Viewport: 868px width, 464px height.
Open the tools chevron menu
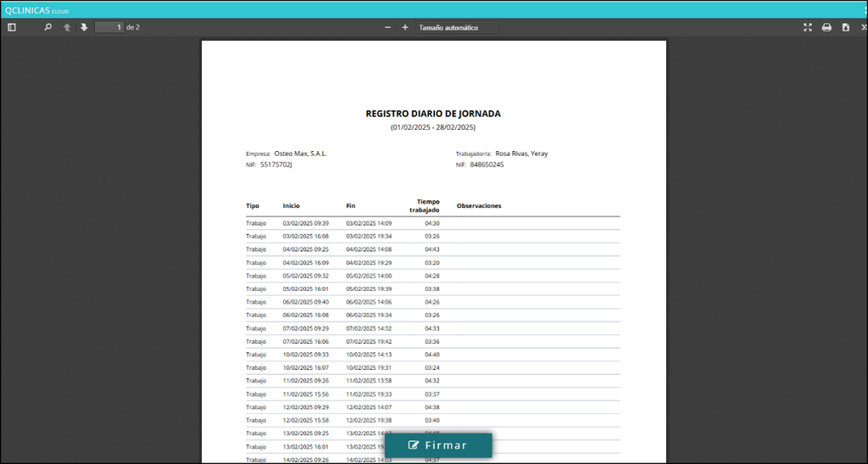point(864,27)
